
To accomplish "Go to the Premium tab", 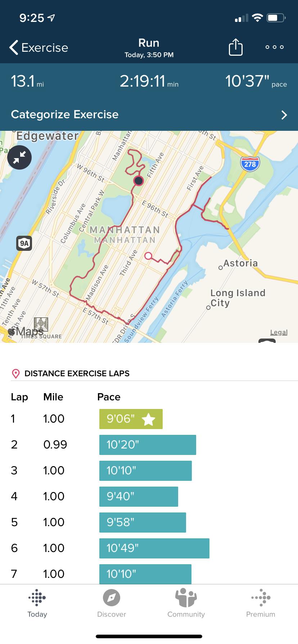I will 261,603.
